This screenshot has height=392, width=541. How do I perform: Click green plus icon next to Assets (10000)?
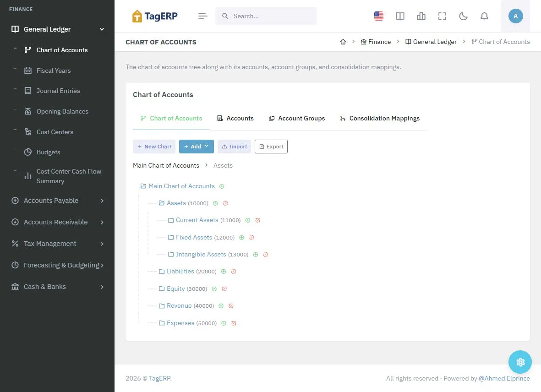pyautogui.click(x=215, y=203)
